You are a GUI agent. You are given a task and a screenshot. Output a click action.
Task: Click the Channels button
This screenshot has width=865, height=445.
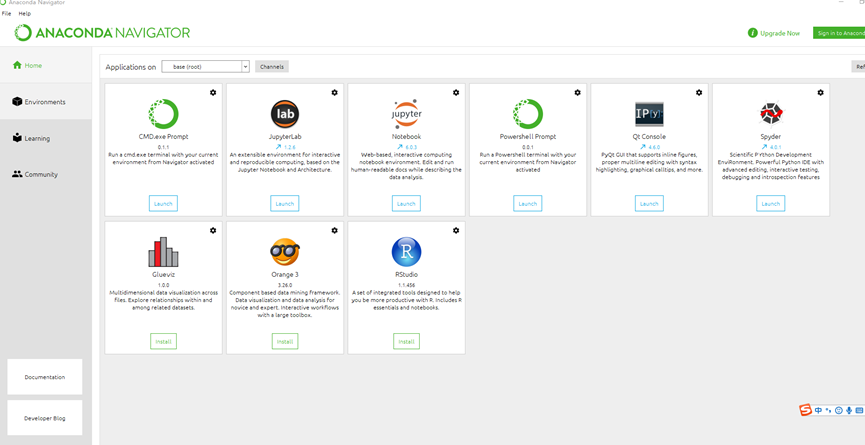coord(271,67)
